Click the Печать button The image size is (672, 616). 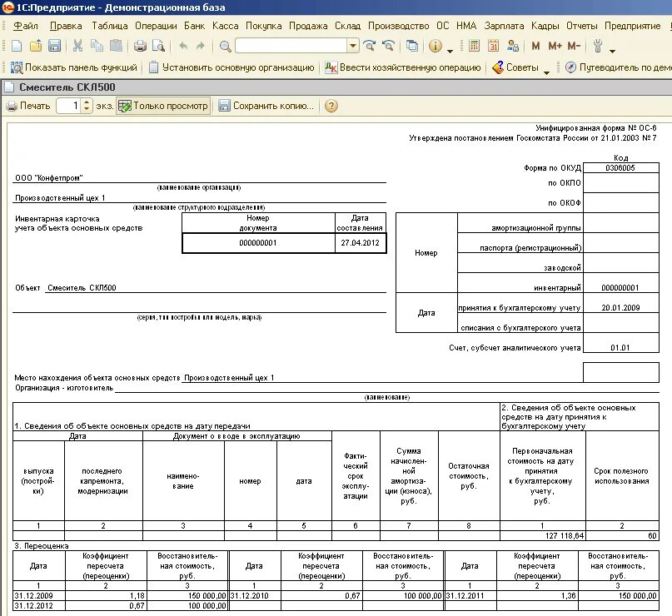coord(28,106)
